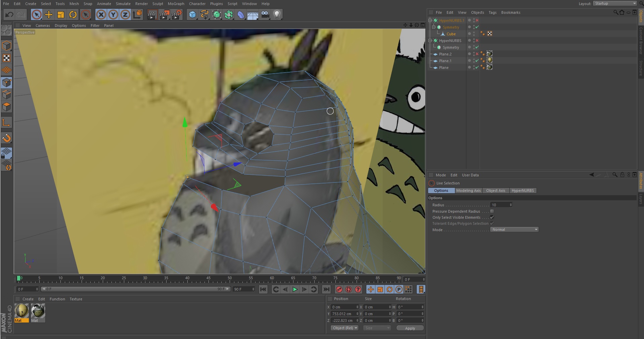Collapse the HyperNURBS.1 tree node
The height and width of the screenshot is (339, 644).
point(430,20)
